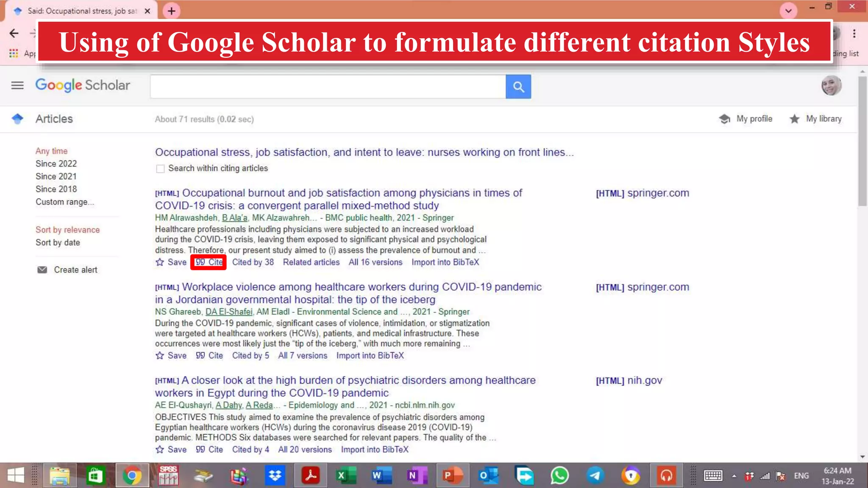Click Save star on Workplace violence result
This screenshot has width=868, height=488.
pos(160,355)
